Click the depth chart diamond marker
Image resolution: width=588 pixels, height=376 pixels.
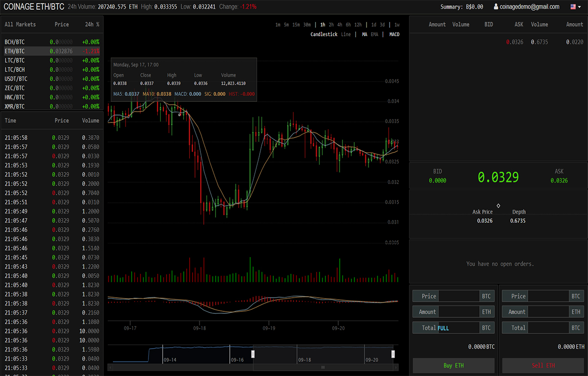point(498,206)
